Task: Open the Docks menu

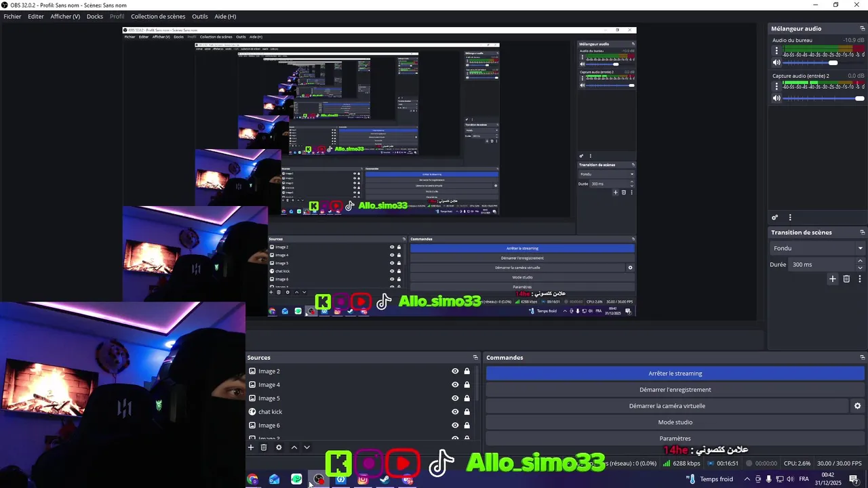Action: 95,16
